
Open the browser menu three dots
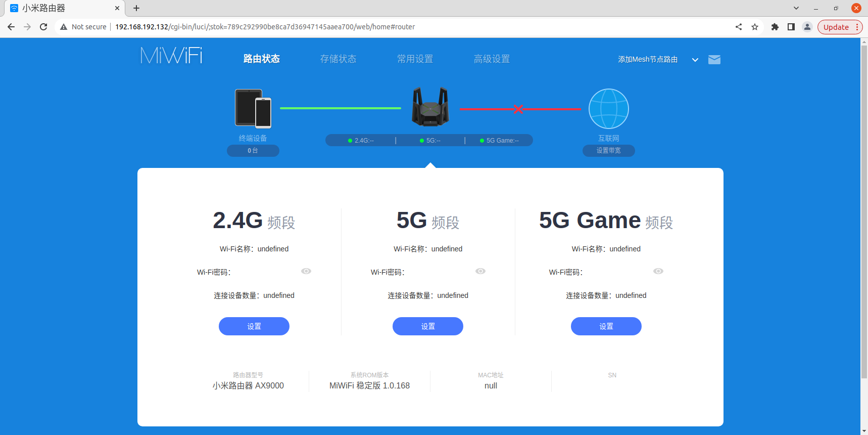point(857,27)
